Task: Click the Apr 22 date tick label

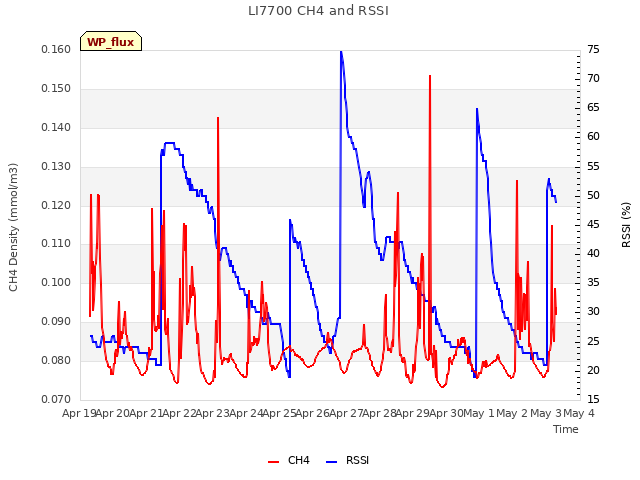Action: [179, 413]
